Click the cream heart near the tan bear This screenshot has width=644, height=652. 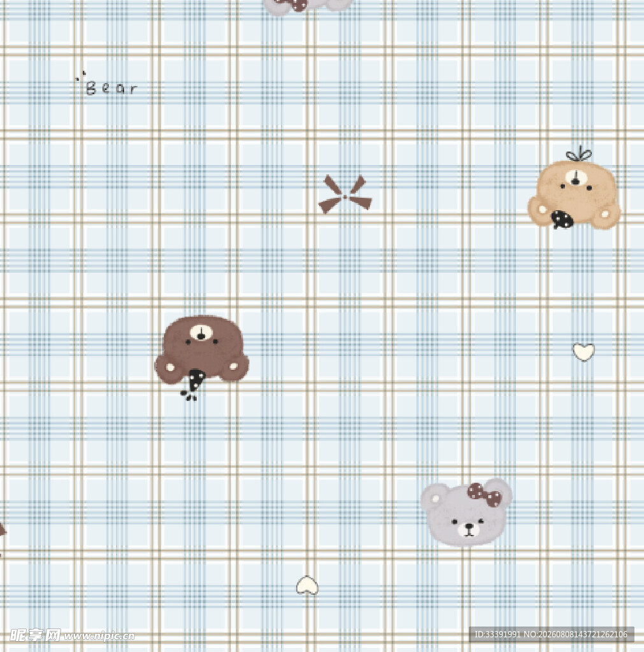[x=583, y=351]
